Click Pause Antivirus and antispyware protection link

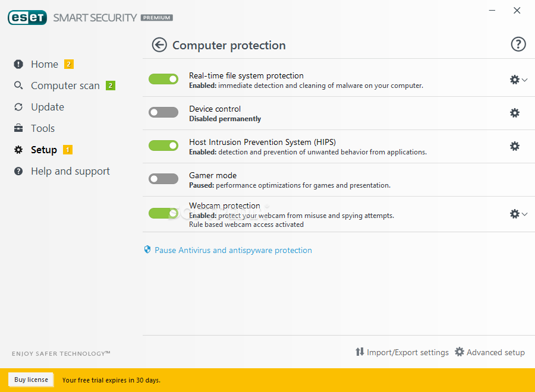coord(234,250)
